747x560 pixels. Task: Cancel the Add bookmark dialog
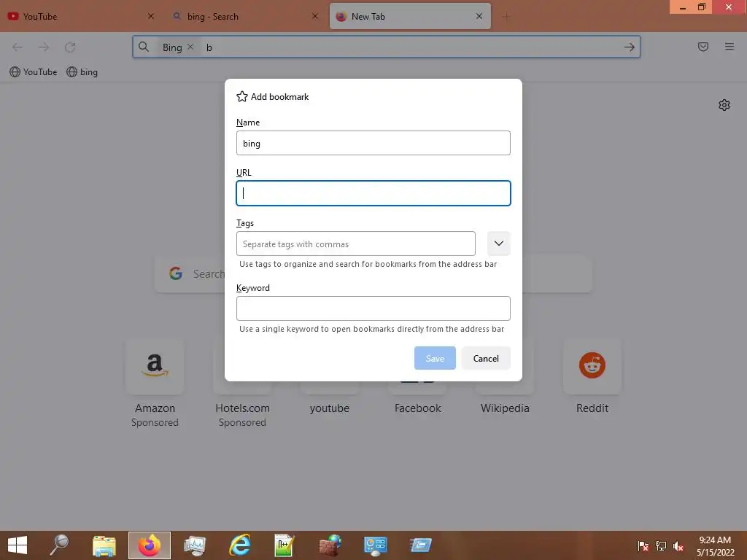pyautogui.click(x=485, y=358)
